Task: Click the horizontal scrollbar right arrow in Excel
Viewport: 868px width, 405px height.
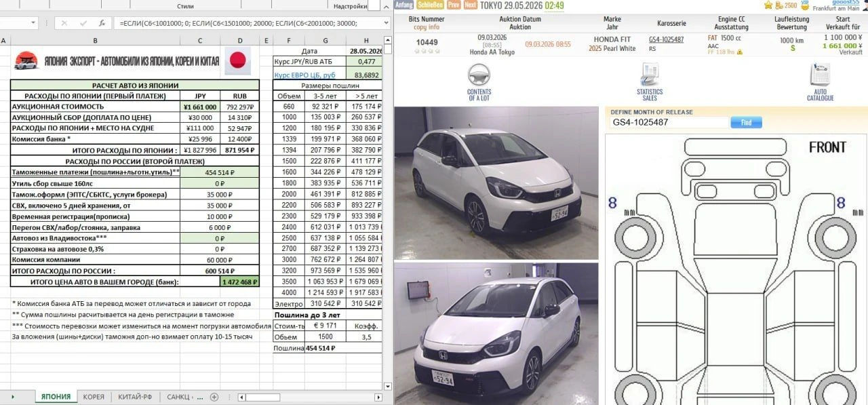Action: (377, 397)
